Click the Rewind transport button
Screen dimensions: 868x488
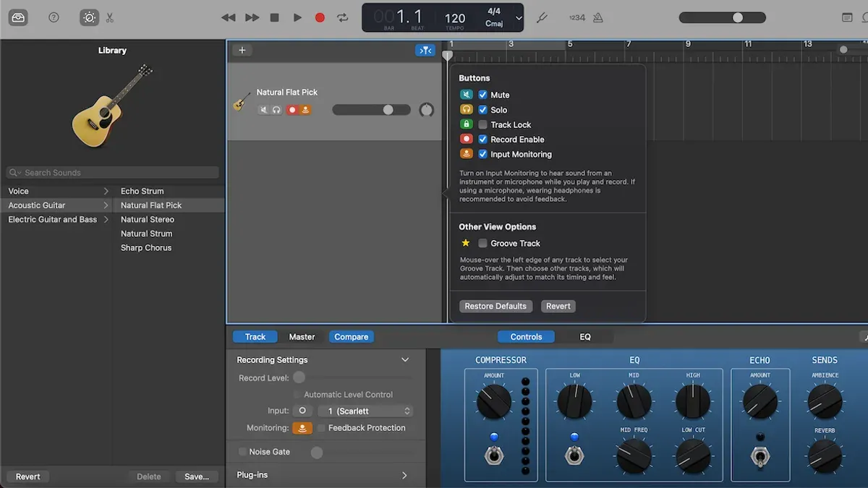pos(228,17)
